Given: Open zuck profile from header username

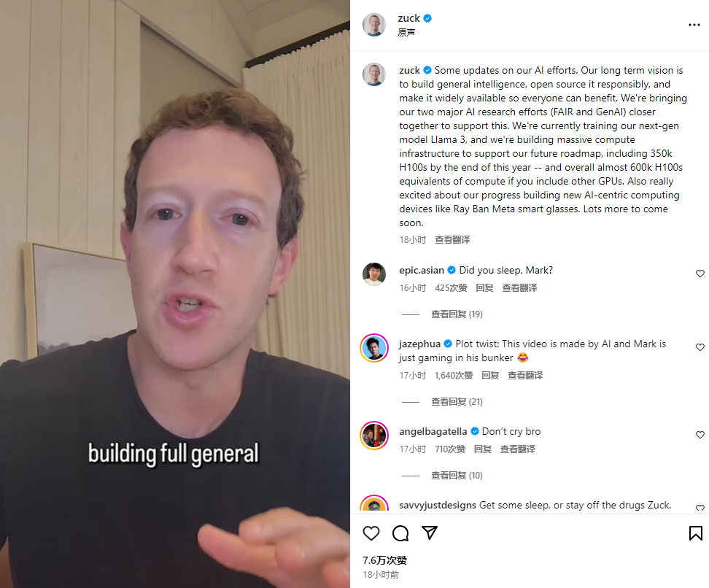Looking at the screenshot, I should point(408,18).
